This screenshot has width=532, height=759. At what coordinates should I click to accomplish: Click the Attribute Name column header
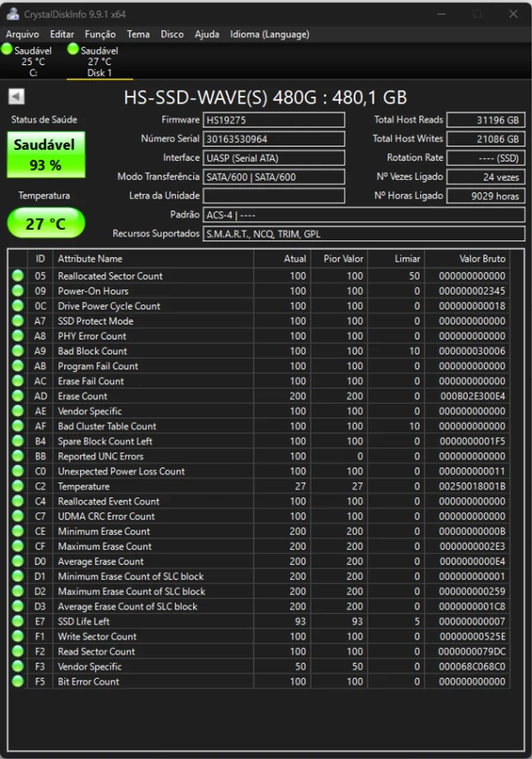tap(153, 259)
